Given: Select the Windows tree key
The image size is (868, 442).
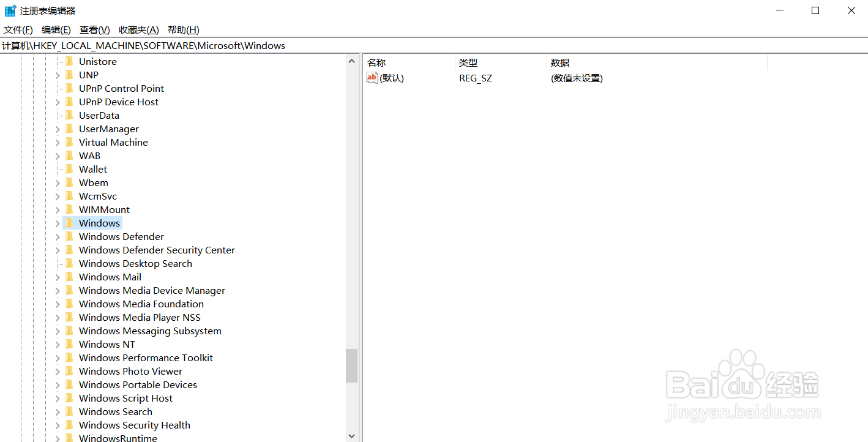Looking at the screenshot, I should click(x=99, y=223).
